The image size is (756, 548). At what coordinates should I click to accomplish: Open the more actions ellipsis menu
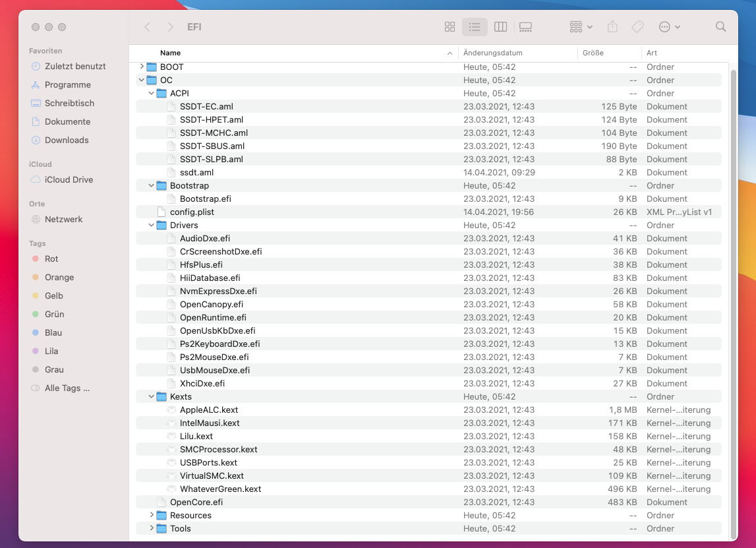tap(669, 27)
